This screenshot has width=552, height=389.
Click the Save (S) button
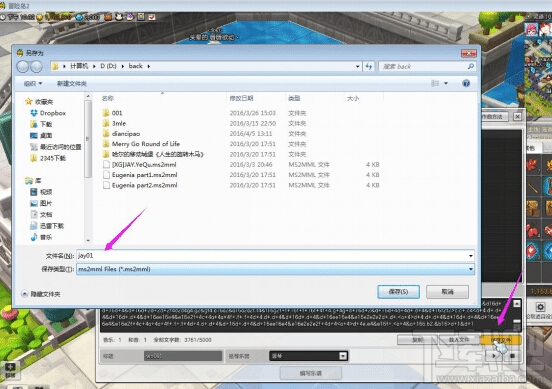[398, 292]
